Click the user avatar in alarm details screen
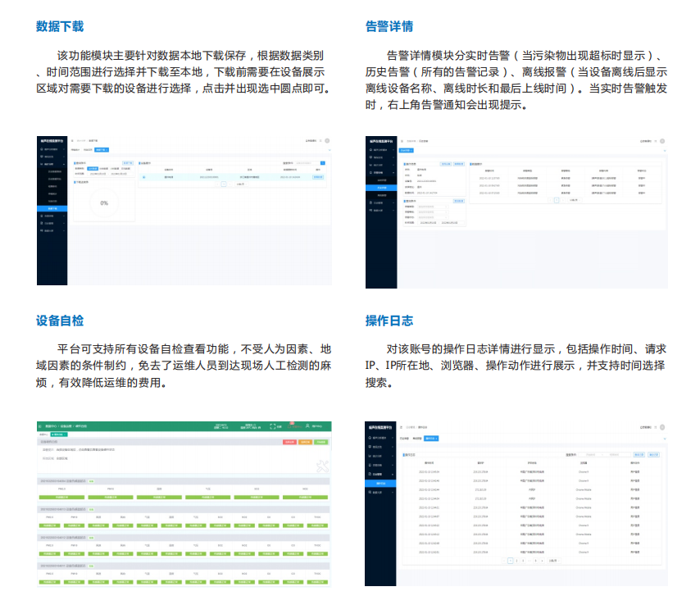The height and width of the screenshot is (605, 700). pos(663,141)
